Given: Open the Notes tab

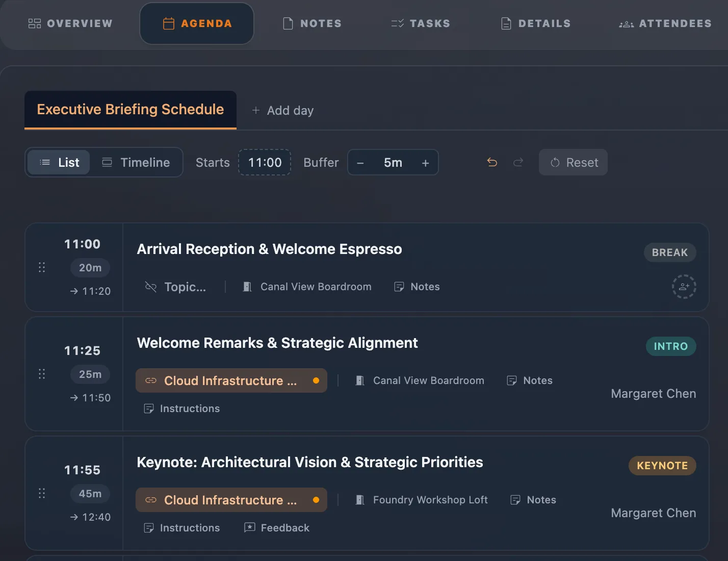Looking at the screenshot, I should point(312,23).
